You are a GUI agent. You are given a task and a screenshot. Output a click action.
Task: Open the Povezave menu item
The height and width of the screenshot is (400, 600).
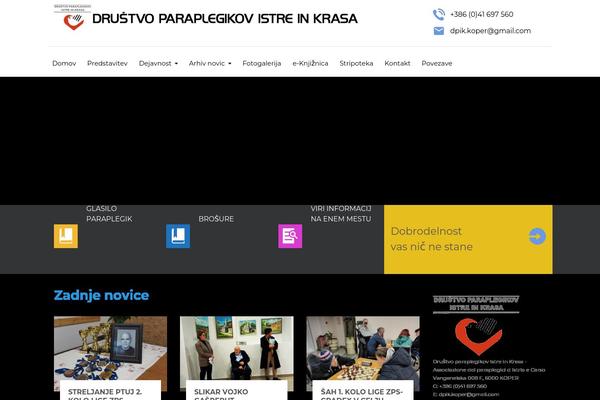click(437, 63)
